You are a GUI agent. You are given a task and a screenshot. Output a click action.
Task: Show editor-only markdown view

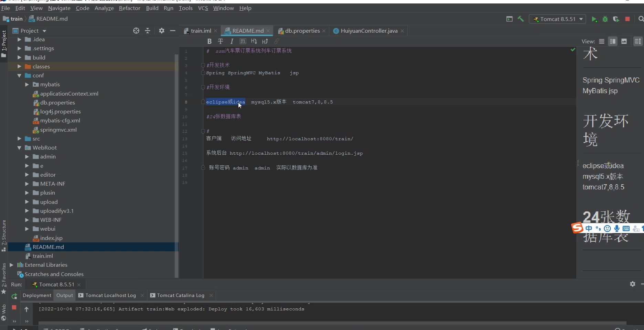point(602,41)
